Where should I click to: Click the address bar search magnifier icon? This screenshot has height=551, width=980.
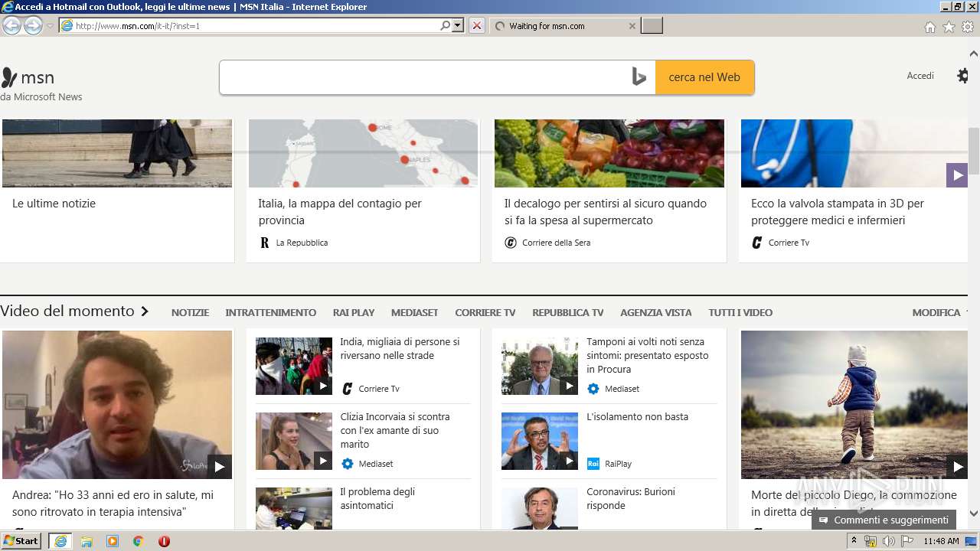click(x=446, y=25)
